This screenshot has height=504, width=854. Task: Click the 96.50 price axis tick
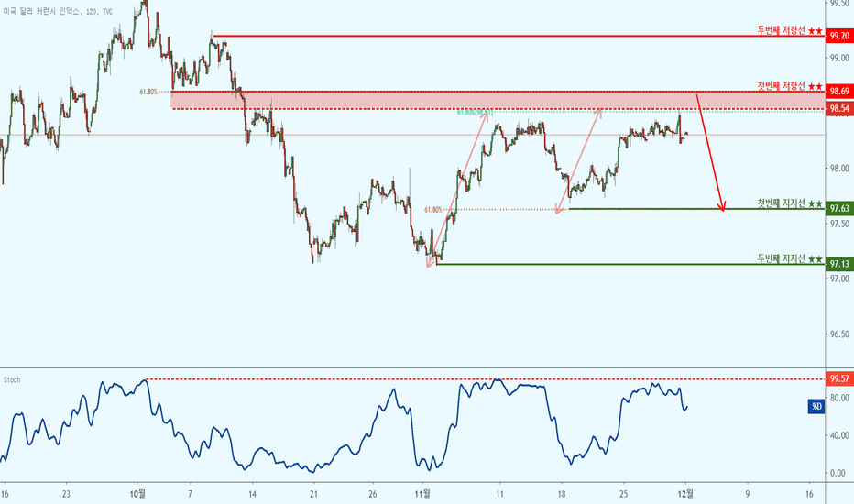pyautogui.click(x=839, y=334)
